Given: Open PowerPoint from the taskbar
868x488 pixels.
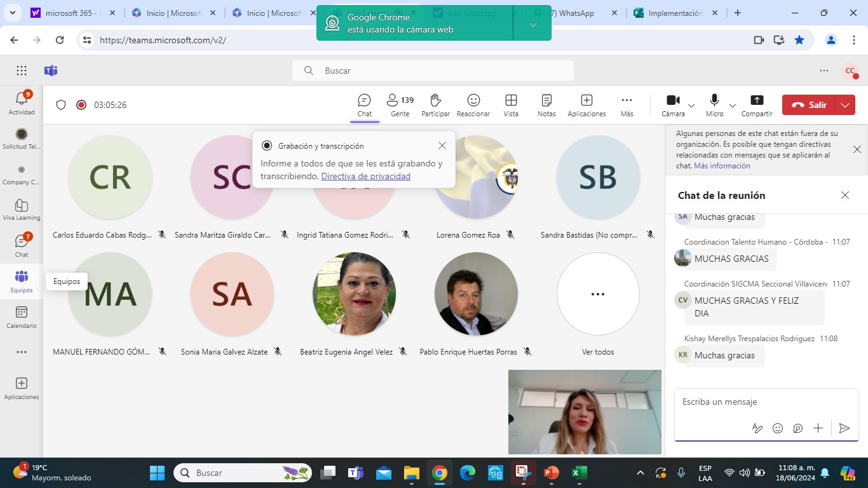Looking at the screenshot, I should pos(551,473).
